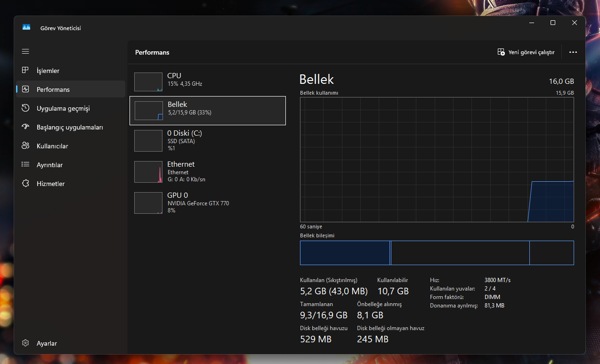
Task: Click Yeni görevi çalıştır button
Action: pos(526,52)
